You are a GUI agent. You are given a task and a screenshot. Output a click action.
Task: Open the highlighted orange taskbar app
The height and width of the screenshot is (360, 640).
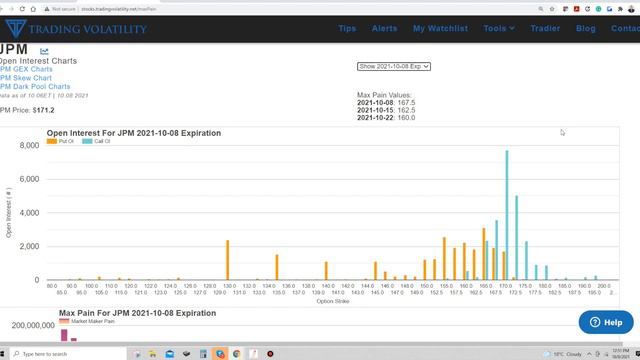[x=220, y=354]
